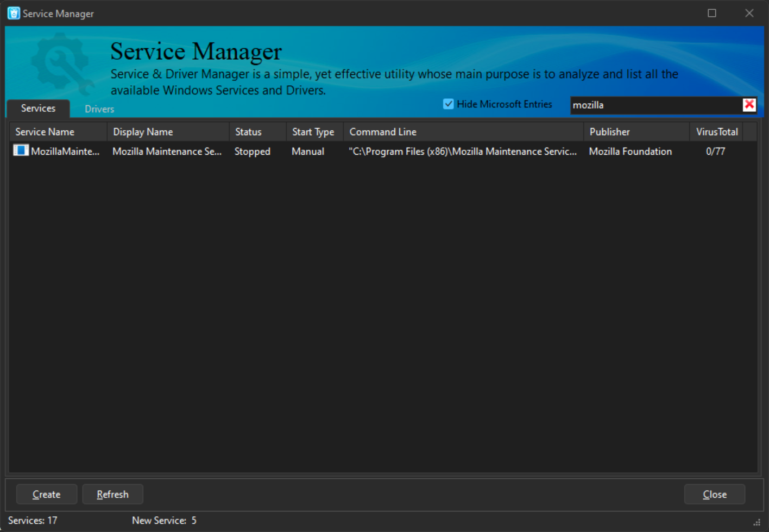Sort by the Service Name column header

tap(58, 132)
